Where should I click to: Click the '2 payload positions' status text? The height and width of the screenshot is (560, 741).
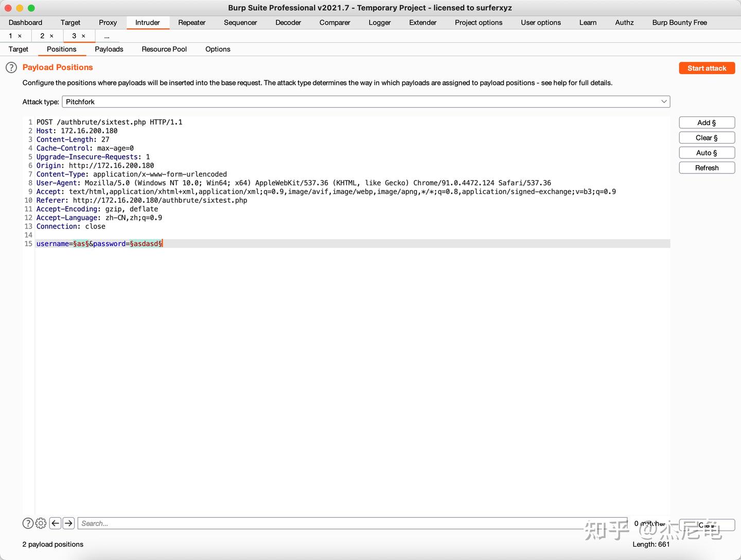coord(53,545)
